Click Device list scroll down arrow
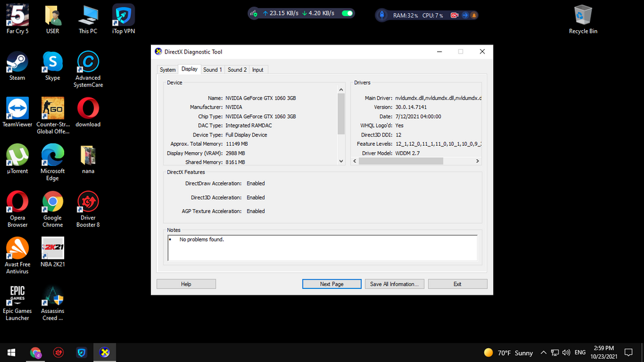Image resolution: width=644 pixels, height=362 pixels. (341, 162)
